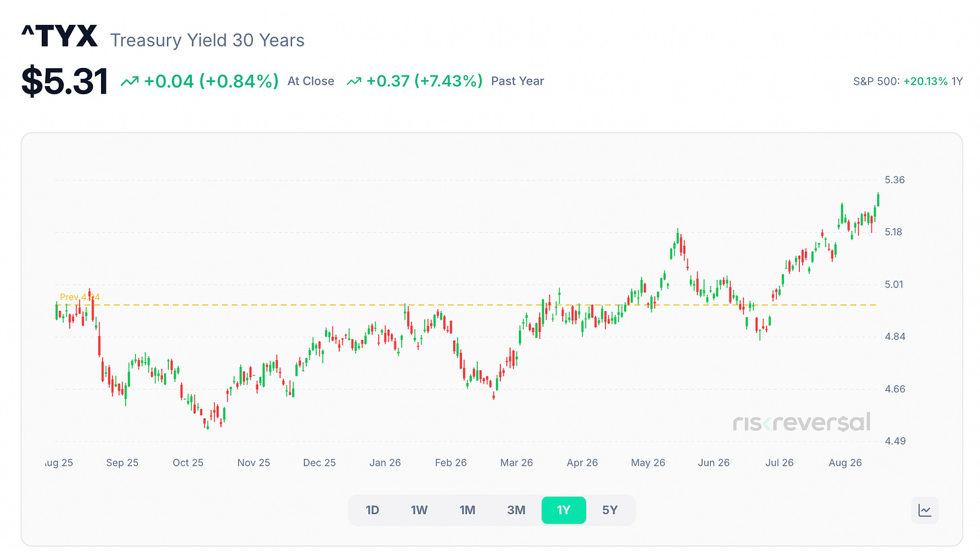Switch to the 1D time range
Screen dimensions: 980x560
click(x=372, y=510)
